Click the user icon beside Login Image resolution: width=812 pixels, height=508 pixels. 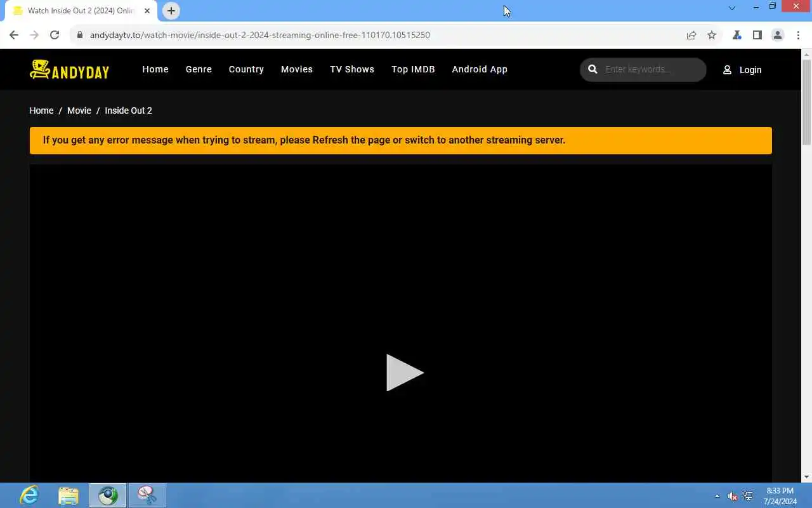pyautogui.click(x=727, y=70)
